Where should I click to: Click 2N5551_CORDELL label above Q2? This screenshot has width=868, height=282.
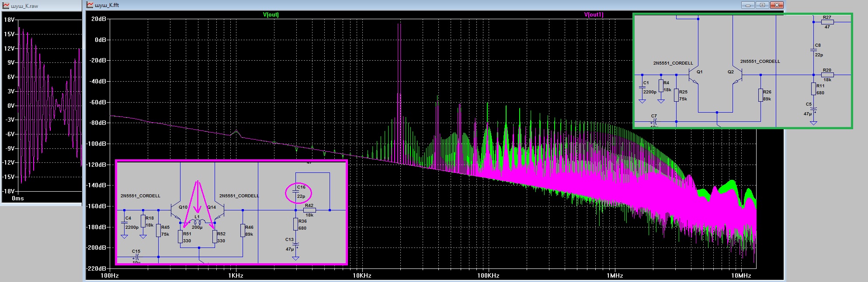point(760,62)
